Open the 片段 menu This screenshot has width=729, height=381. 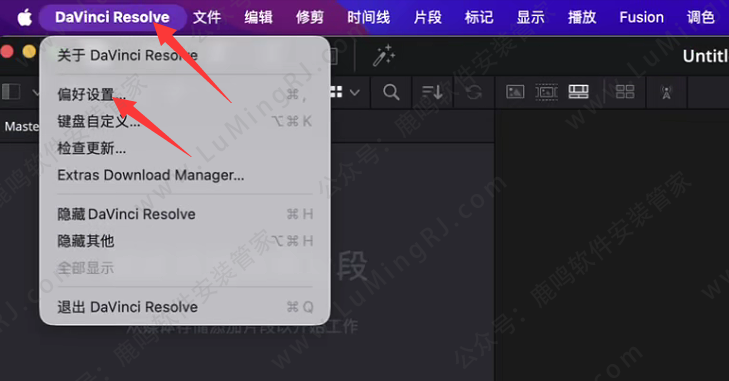[x=427, y=18]
